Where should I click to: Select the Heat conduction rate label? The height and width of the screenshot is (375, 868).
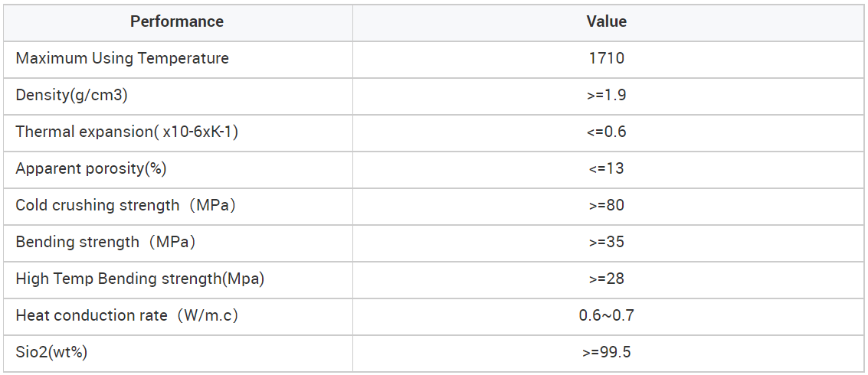pyautogui.click(x=127, y=315)
